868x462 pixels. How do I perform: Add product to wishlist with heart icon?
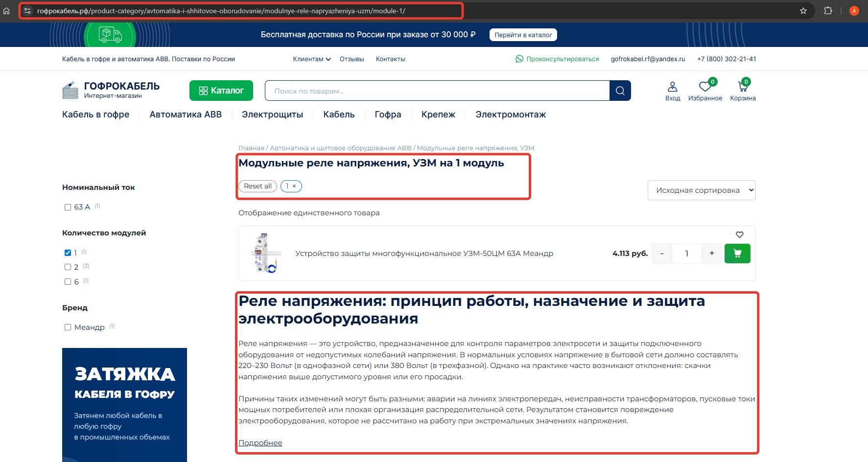point(739,234)
